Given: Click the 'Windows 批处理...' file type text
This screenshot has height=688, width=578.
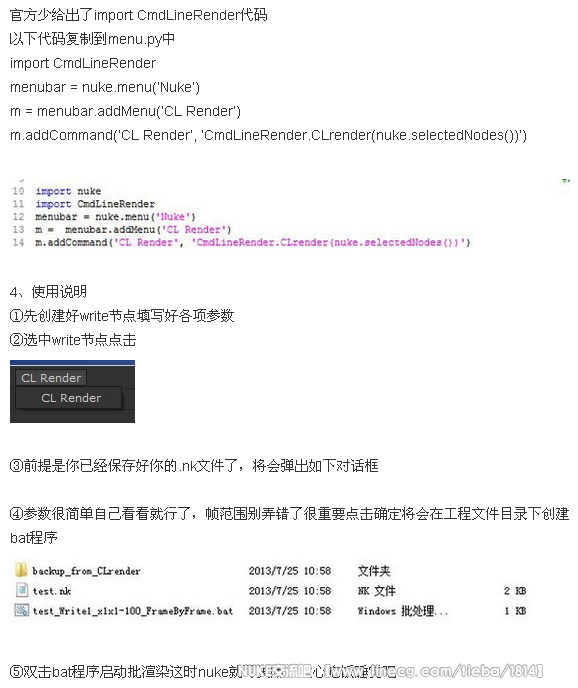Looking at the screenshot, I should click(x=403, y=611).
